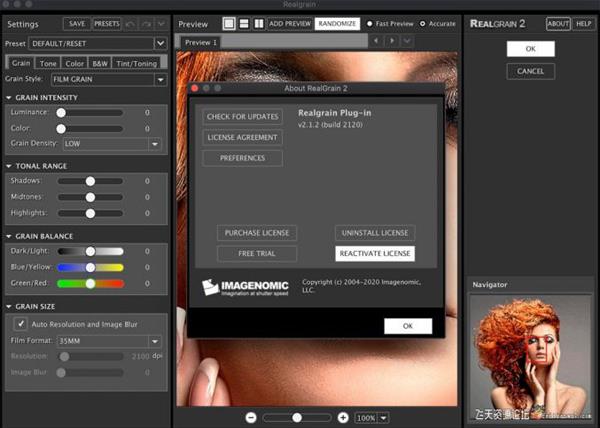This screenshot has width=600, height=428.
Task: Adjust the Luminance grain intensity slider
Action: point(61,113)
